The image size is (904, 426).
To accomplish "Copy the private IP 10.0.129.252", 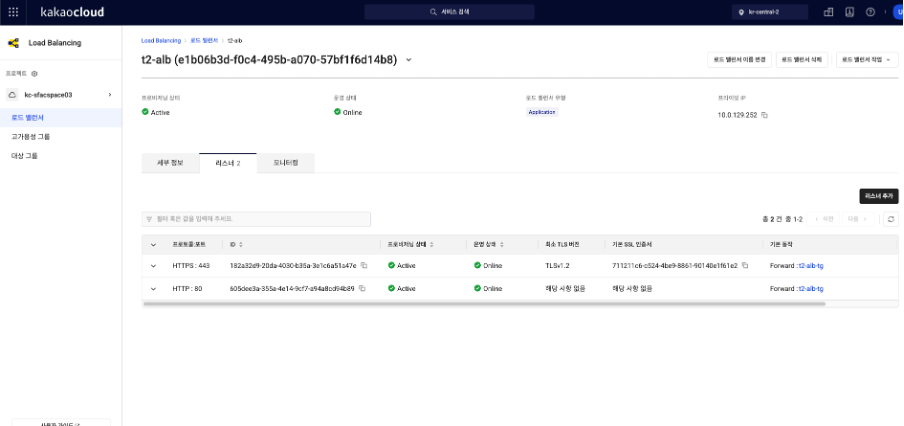I will [764, 115].
